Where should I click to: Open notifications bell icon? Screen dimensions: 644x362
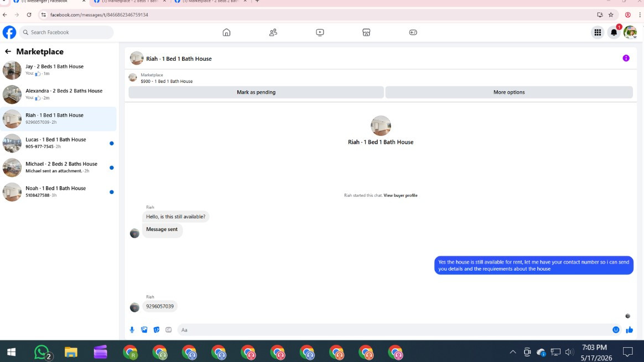[614, 33]
